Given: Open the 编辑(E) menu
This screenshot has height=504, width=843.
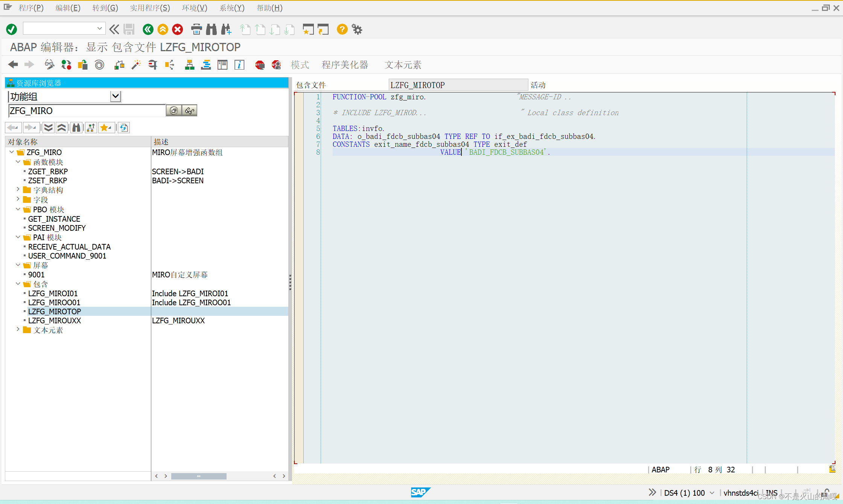Looking at the screenshot, I should (68, 8).
